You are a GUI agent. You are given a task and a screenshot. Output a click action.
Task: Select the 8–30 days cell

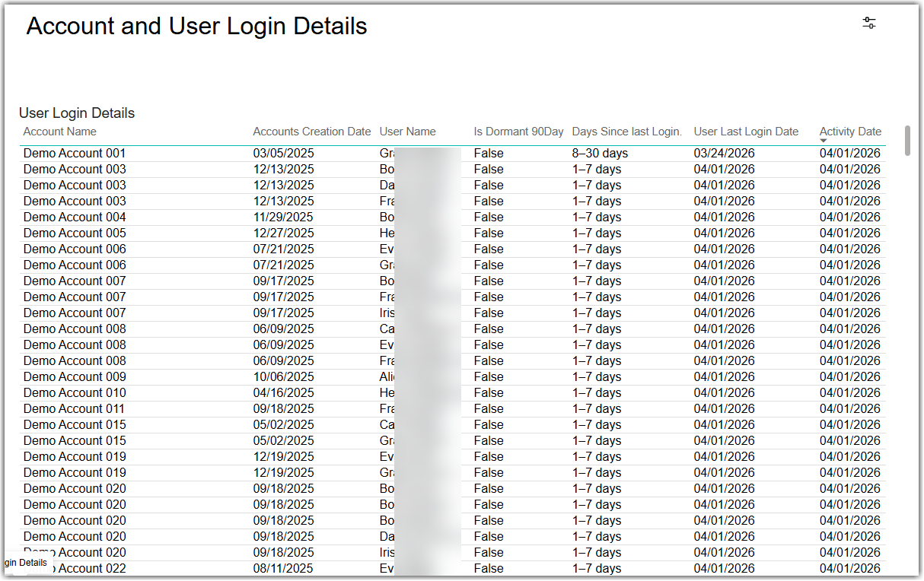point(601,153)
